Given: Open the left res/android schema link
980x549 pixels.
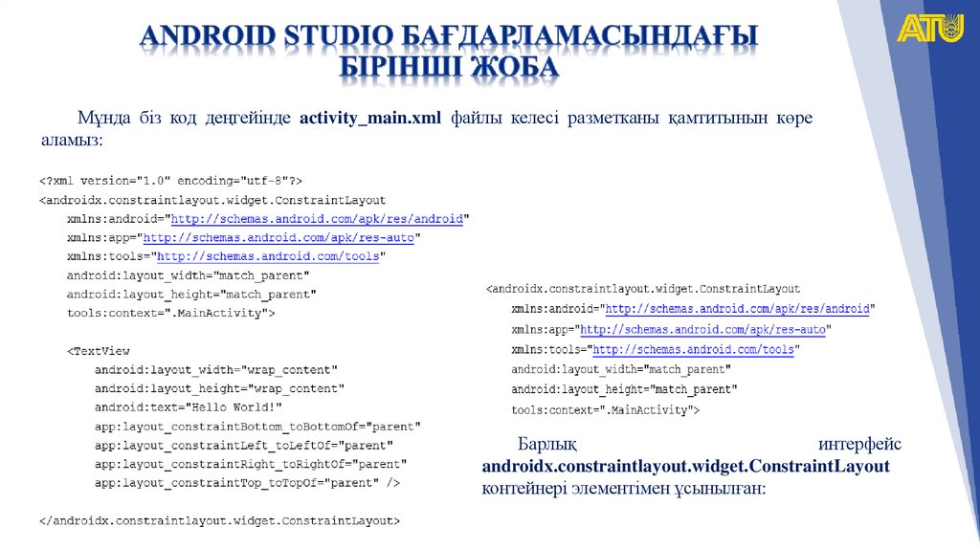Looking at the screenshot, I should click(x=317, y=219).
